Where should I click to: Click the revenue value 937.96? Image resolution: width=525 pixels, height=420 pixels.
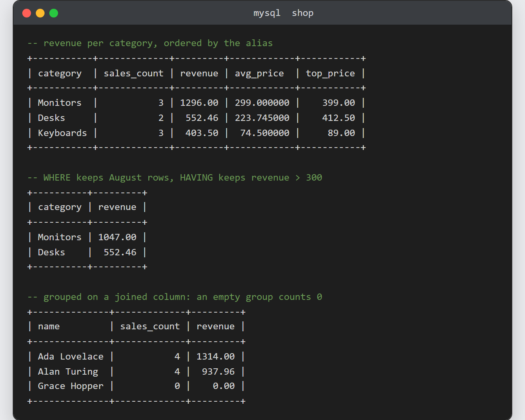click(x=218, y=372)
